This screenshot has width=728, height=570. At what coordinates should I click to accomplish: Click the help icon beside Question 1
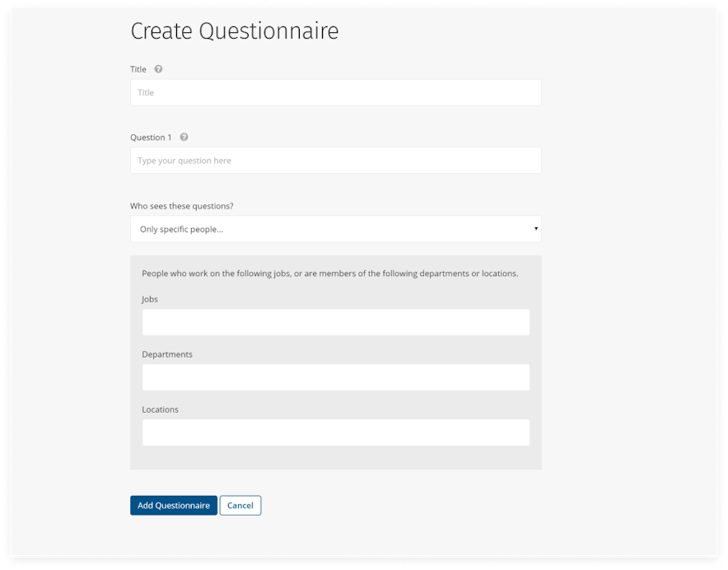point(184,138)
